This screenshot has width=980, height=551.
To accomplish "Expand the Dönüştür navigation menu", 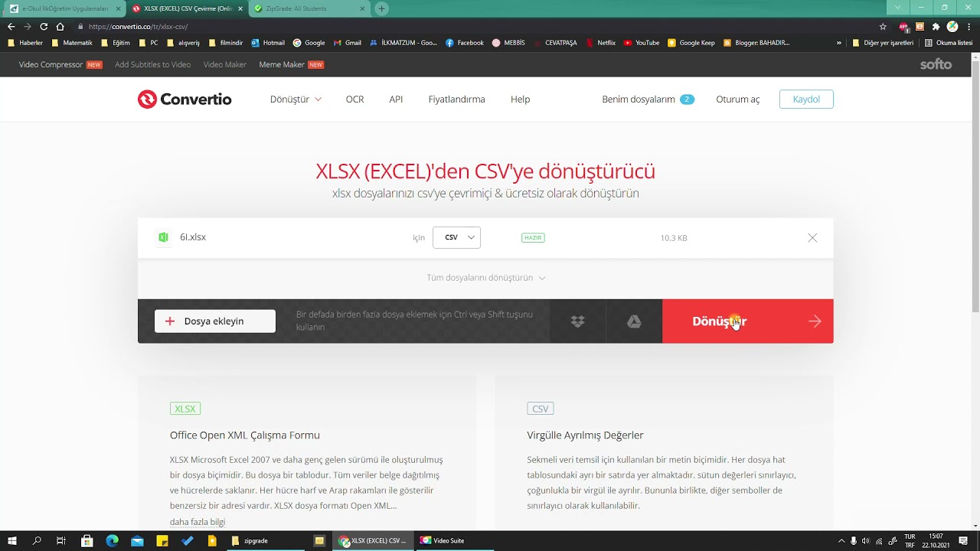I will pos(296,99).
